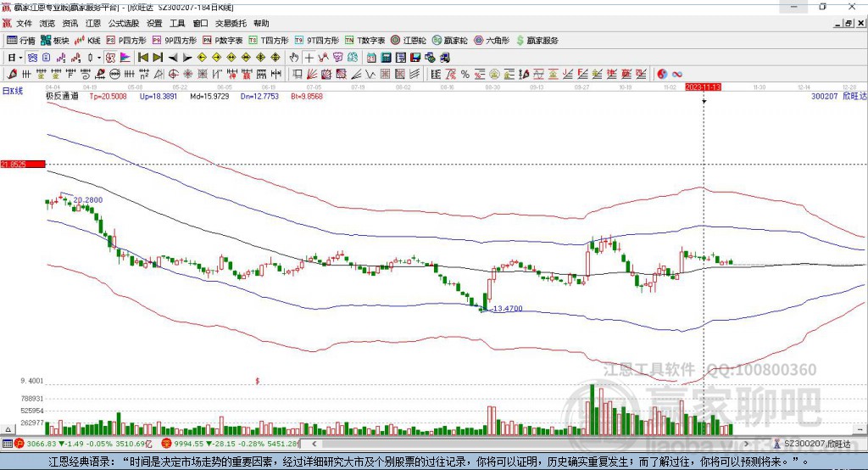The image size is (868, 470).
Task: Toggle the crosshair cursor tool
Action: (309, 58)
